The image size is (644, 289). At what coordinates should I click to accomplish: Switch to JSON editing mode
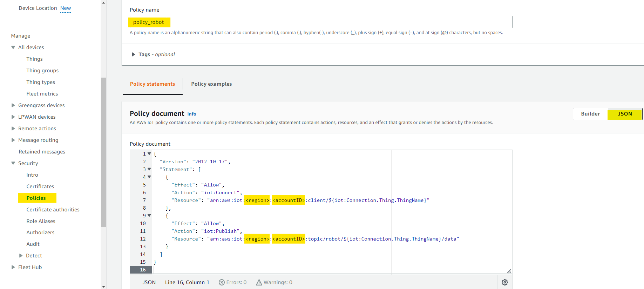[x=625, y=114]
